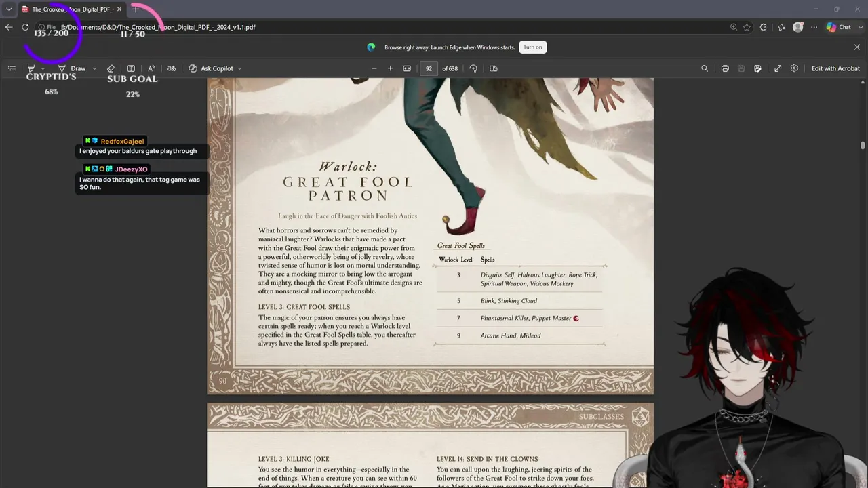Open the Translate tool
868x488 pixels.
tap(172, 68)
